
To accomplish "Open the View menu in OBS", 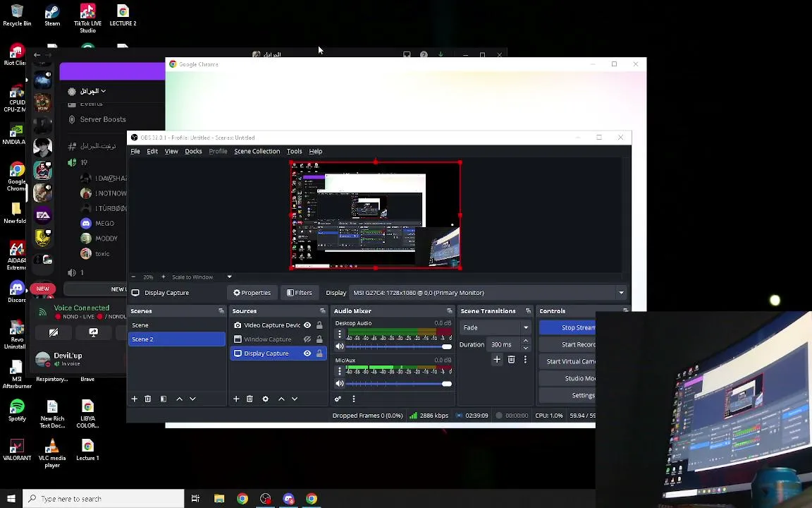I will (171, 152).
